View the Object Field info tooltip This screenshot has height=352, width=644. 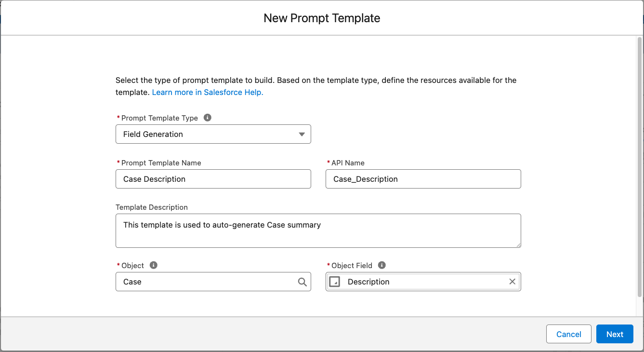381,265
